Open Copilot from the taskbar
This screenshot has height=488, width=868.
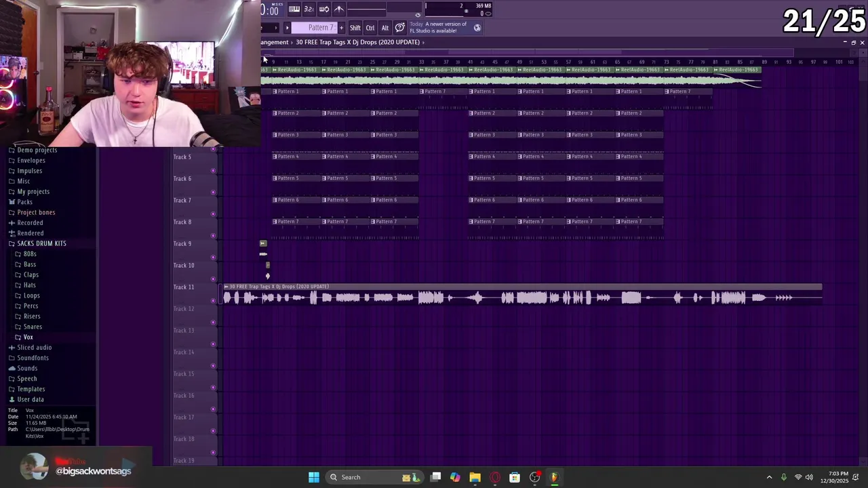(x=455, y=477)
